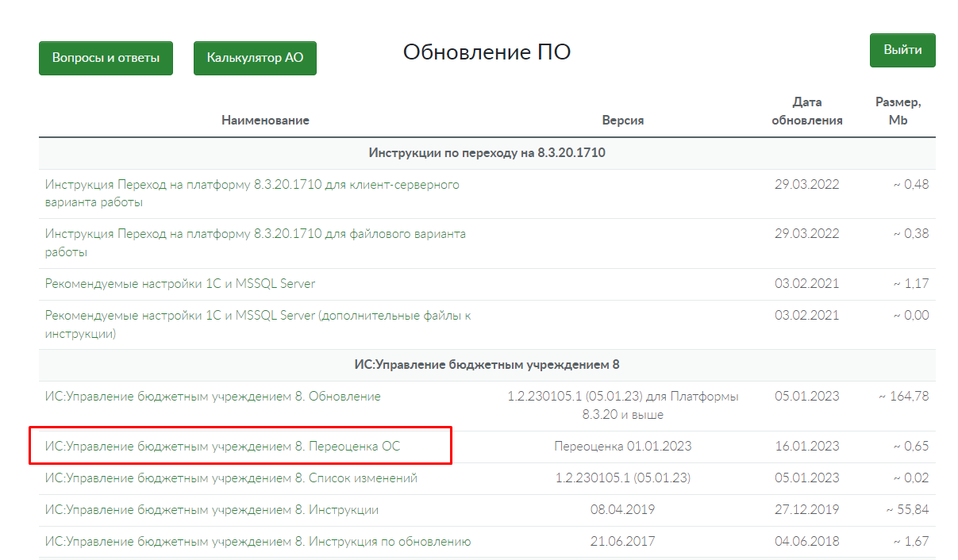Click the version cell Переоценка 01.01.2023
Screen dimensions: 958x560
tap(622, 447)
